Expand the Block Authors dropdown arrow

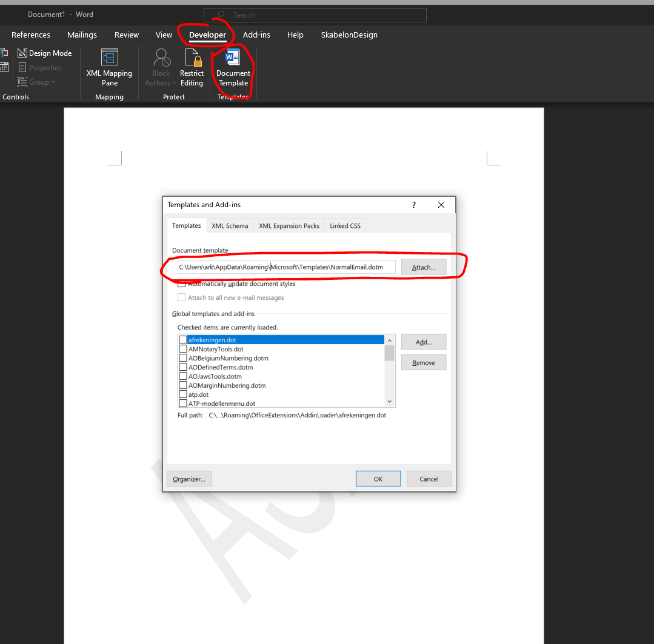coord(175,83)
